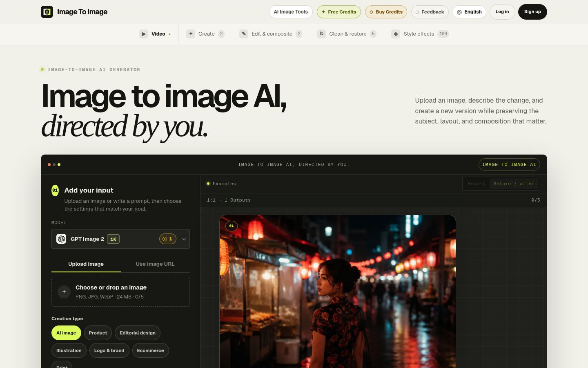Switch preview to Result view

pos(477,184)
